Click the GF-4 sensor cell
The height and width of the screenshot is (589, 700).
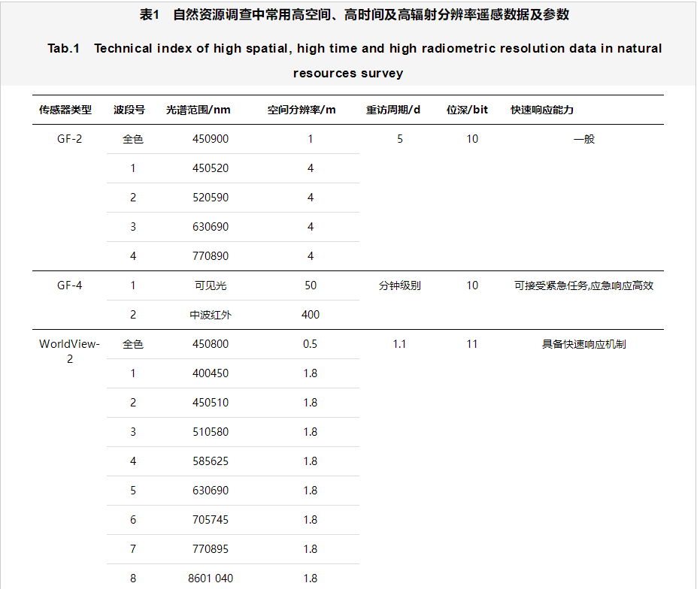70,285
